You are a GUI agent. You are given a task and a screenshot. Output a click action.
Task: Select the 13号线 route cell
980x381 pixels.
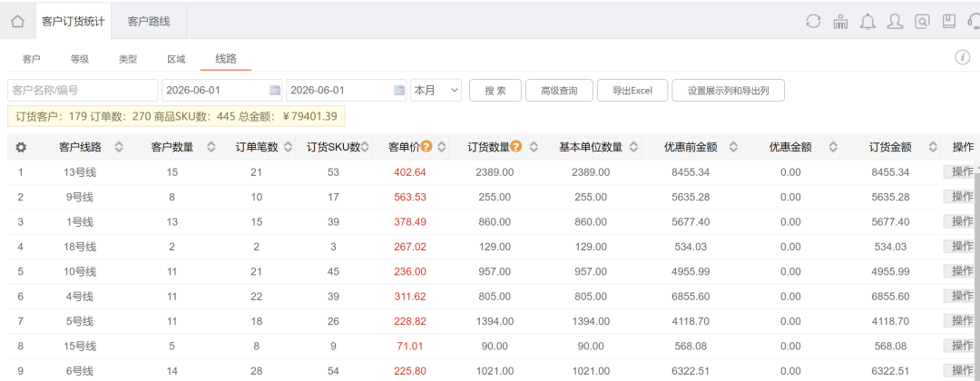click(x=80, y=171)
